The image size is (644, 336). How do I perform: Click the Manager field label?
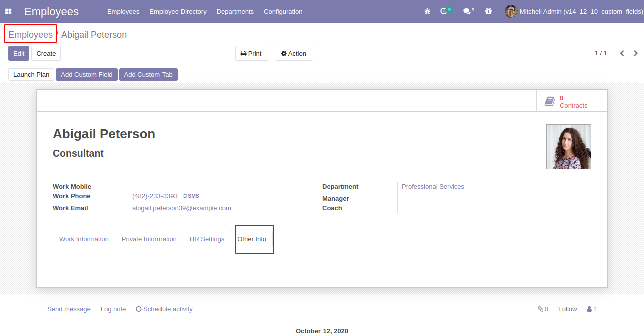point(335,199)
